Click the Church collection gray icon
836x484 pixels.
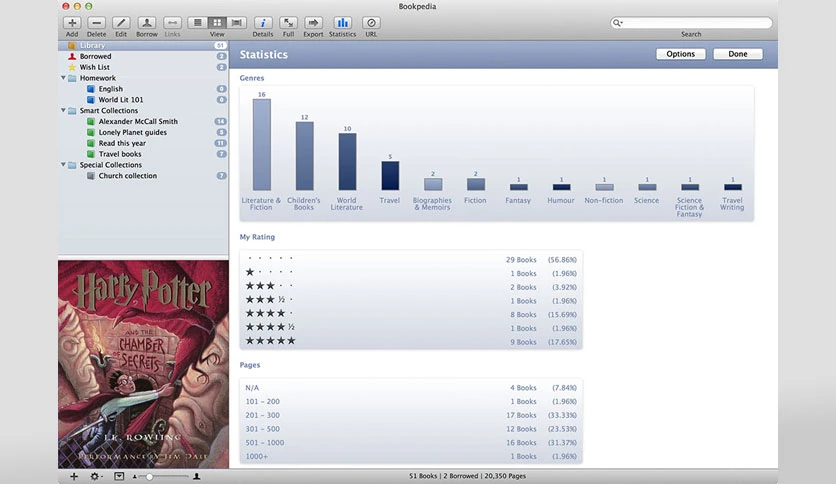(x=91, y=176)
